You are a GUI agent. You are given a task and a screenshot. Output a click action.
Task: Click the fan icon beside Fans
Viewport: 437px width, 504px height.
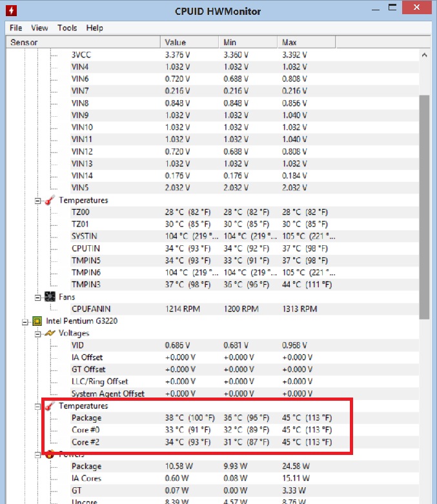coord(50,296)
